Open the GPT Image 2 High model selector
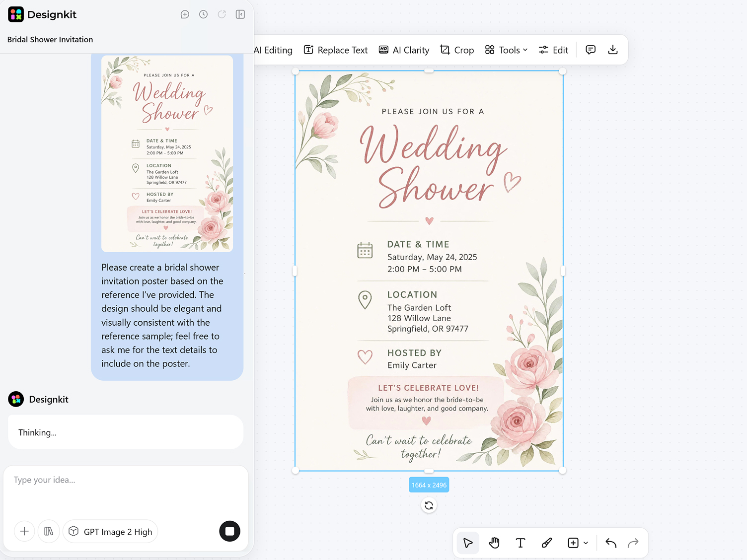 (x=110, y=532)
